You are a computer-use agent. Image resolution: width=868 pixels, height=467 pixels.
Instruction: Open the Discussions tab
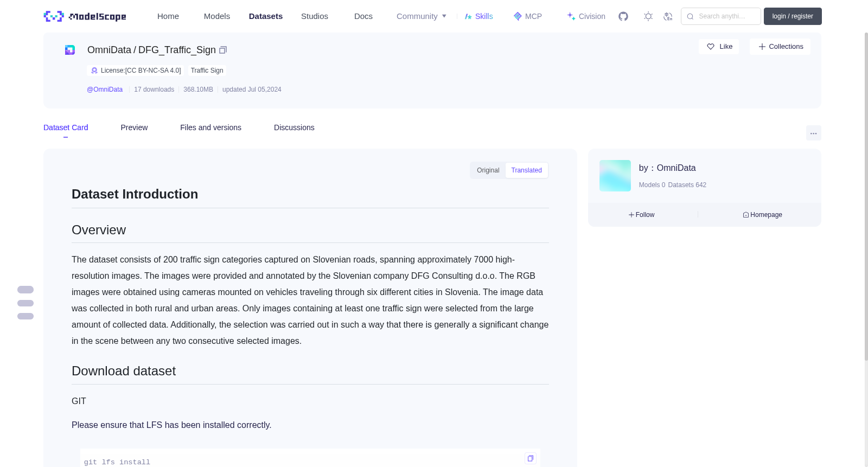point(294,127)
